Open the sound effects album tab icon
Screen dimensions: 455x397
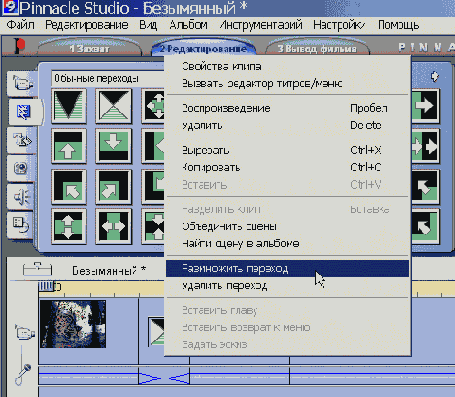pyautogui.click(x=21, y=197)
